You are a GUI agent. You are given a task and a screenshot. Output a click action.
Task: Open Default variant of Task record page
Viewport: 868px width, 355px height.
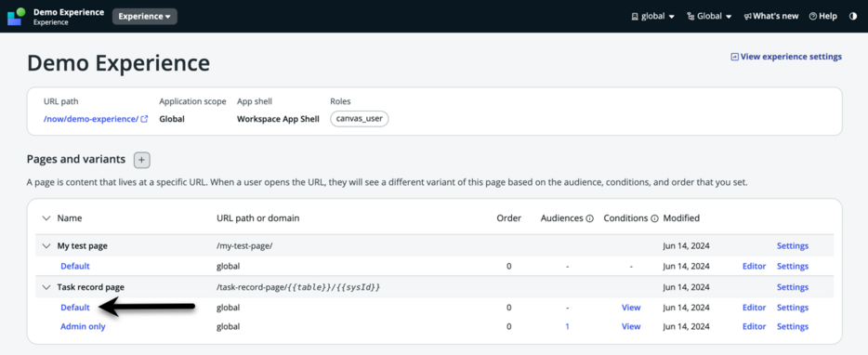click(75, 308)
